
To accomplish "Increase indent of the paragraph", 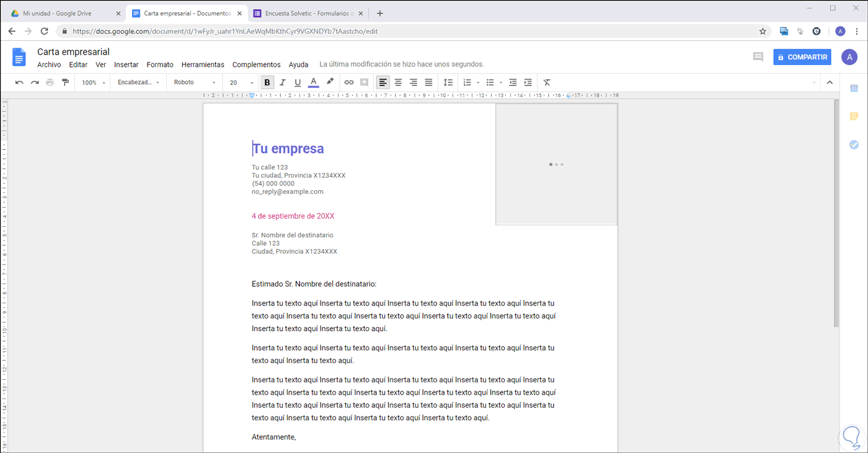I will [x=528, y=82].
